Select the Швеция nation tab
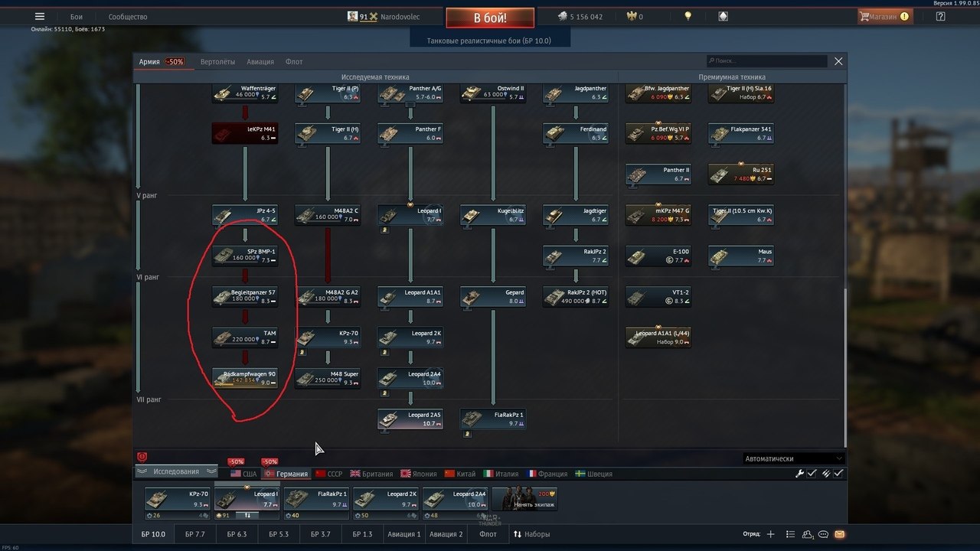The height and width of the screenshot is (551, 980). (x=593, y=474)
